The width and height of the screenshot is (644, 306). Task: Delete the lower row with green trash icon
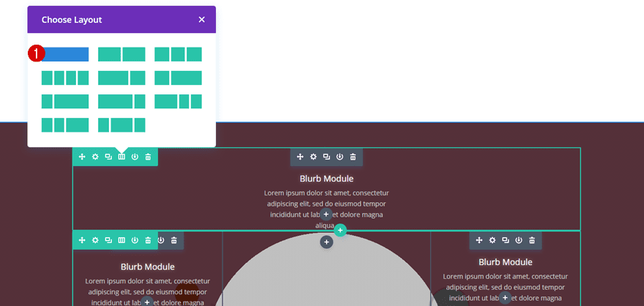point(149,240)
